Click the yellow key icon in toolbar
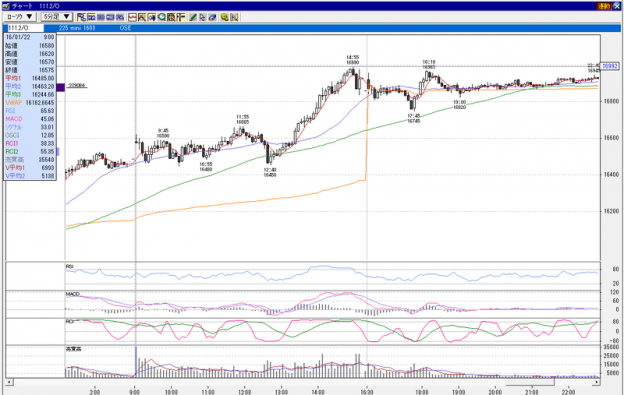The height and width of the screenshot is (395, 624). pyautogui.click(x=224, y=17)
